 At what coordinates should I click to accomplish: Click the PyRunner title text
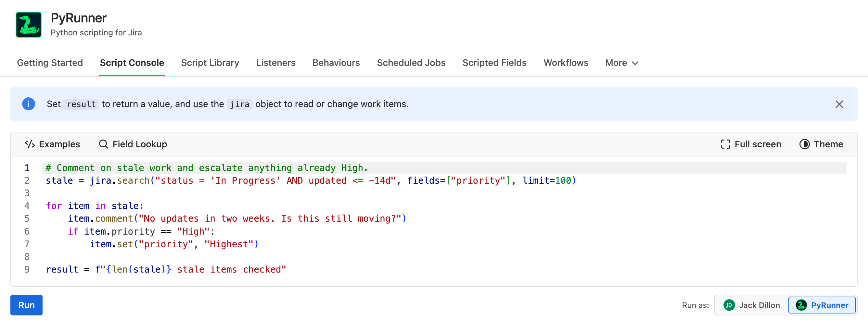[x=79, y=18]
